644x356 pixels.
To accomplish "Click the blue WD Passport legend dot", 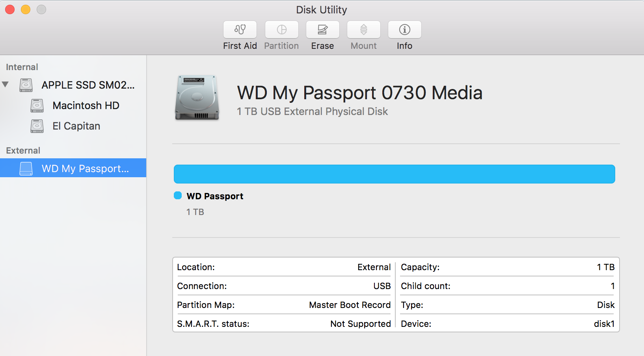I will pyautogui.click(x=178, y=195).
